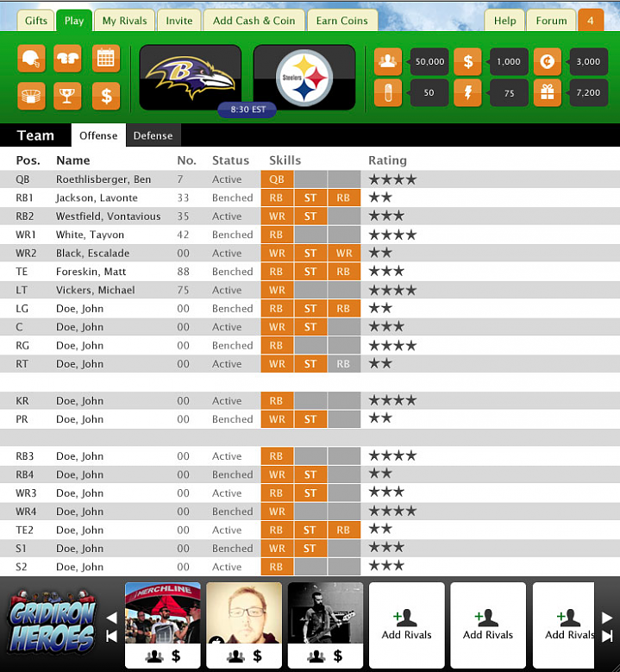Switch to the Gifts tab
The width and height of the screenshot is (620, 672).
coord(36,21)
